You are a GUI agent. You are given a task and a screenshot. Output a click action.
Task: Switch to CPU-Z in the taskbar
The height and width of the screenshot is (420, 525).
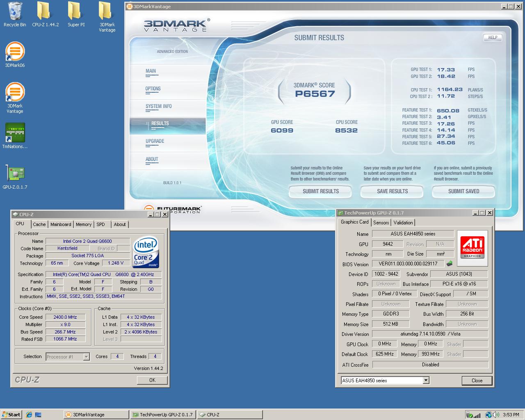229,415
